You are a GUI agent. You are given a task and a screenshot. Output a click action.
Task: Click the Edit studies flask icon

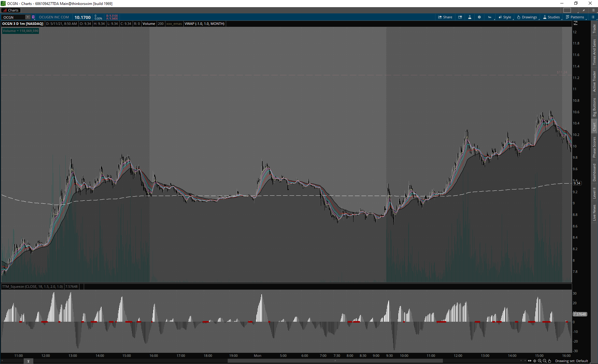tap(470, 17)
